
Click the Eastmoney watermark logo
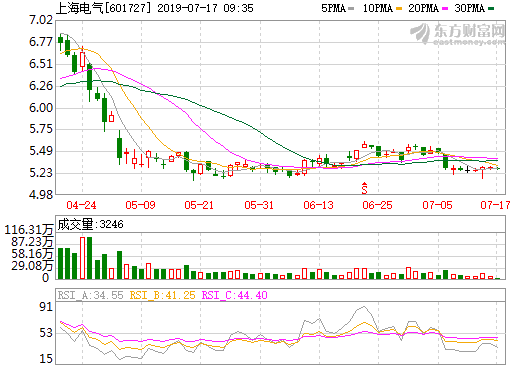457,33
